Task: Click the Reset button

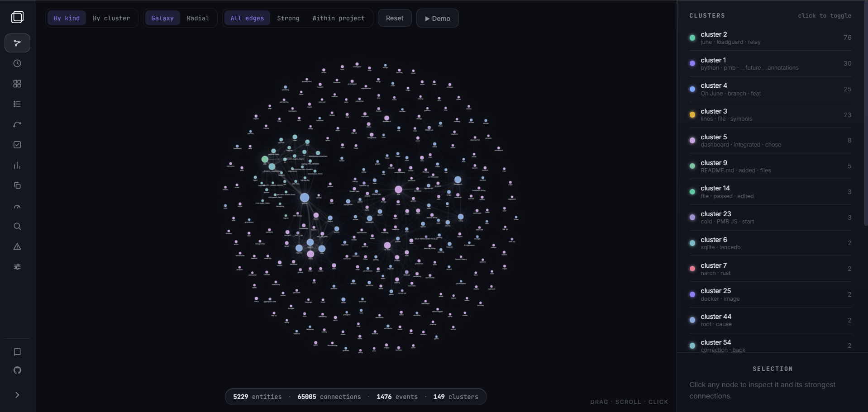Action: (x=395, y=18)
